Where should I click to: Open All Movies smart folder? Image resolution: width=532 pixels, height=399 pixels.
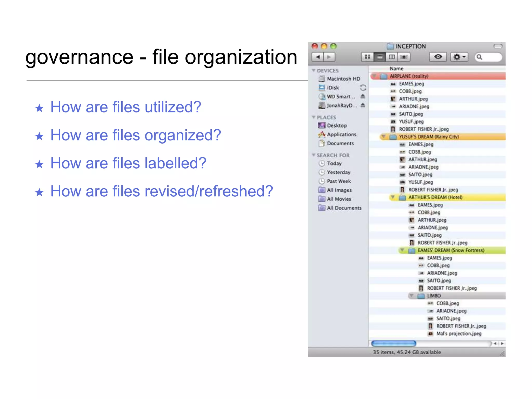pos(335,199)
